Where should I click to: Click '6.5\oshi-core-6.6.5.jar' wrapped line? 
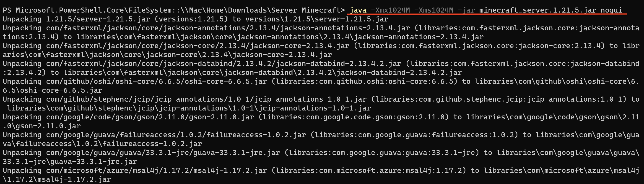[52, 90]
